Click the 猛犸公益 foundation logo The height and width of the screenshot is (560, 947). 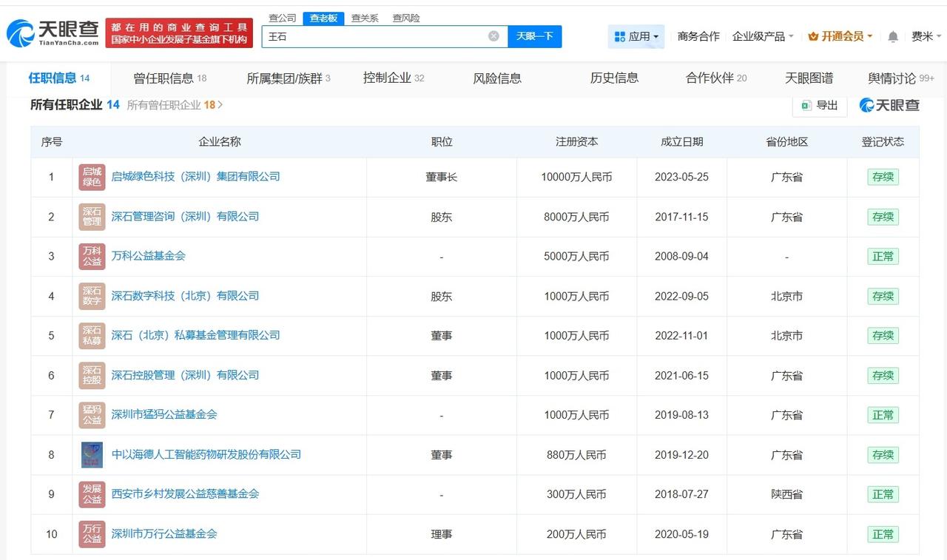(x=91, y=415)
